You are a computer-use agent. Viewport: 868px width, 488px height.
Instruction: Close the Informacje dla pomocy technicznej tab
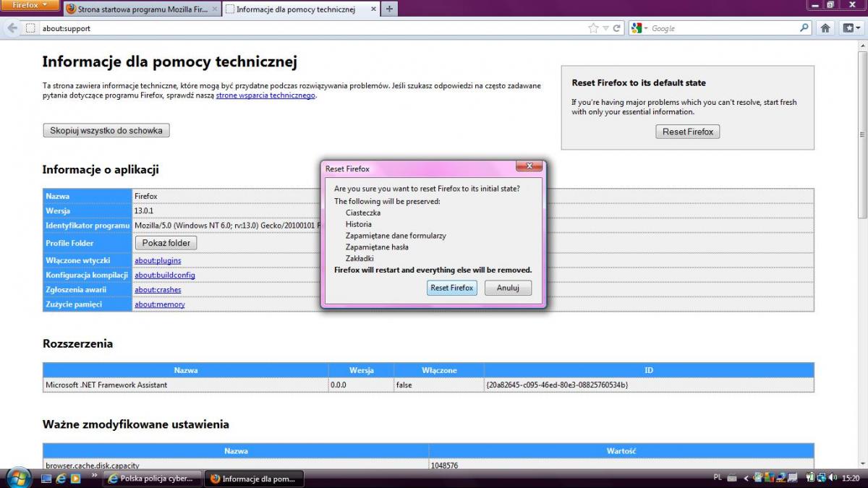point(373,9)
